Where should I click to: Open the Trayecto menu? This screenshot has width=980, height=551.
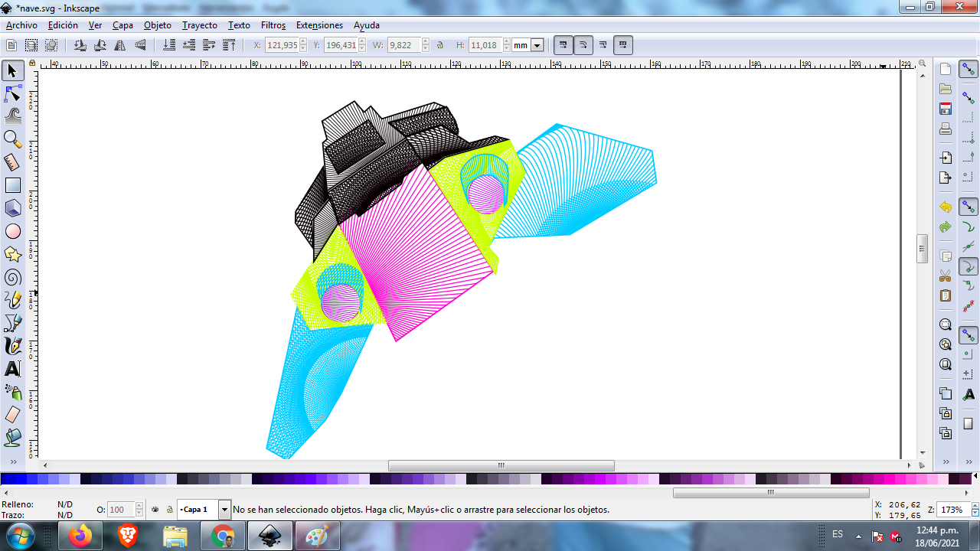point(200,25)
